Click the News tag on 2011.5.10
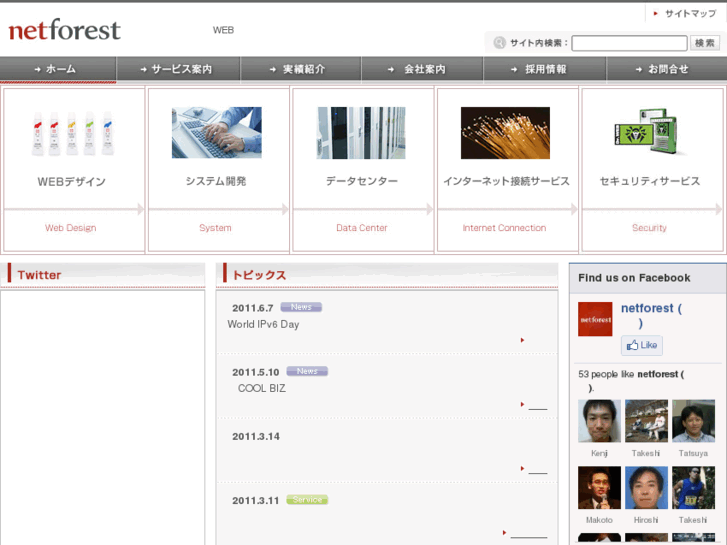Screen dimensions: 727x545 coord(307,371)
